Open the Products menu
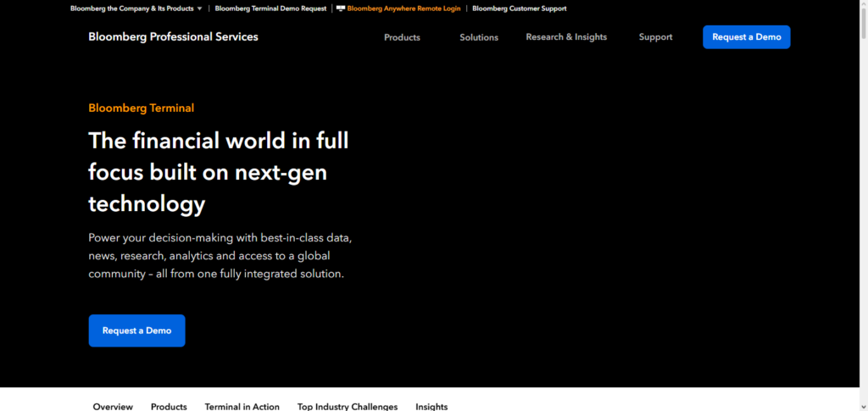The image size is (868, 411). tap(402, 37)
